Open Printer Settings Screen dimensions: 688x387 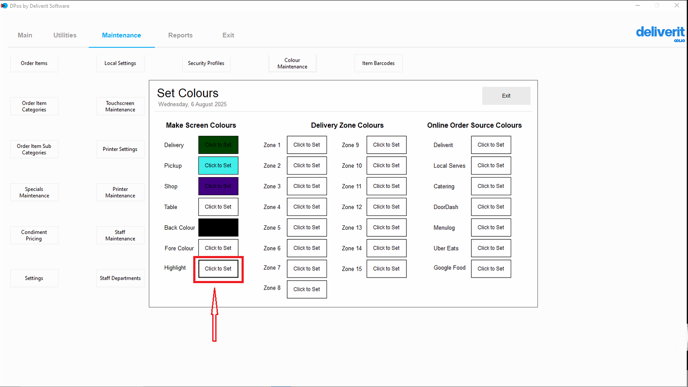pos(120,149)
